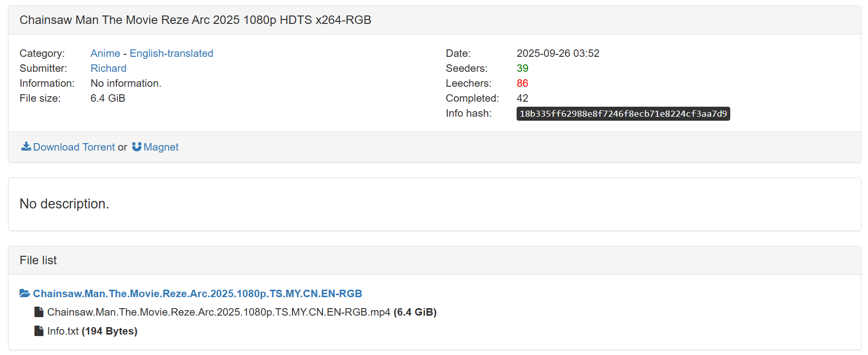
Task: Click the green seeders count 39
Action: [522, 68]
